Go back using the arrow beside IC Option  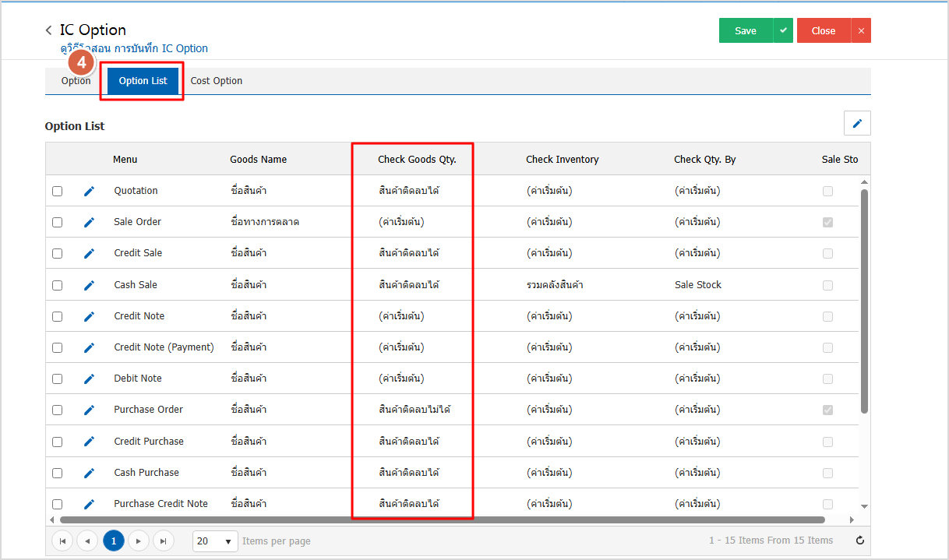[x=49, y=30]
